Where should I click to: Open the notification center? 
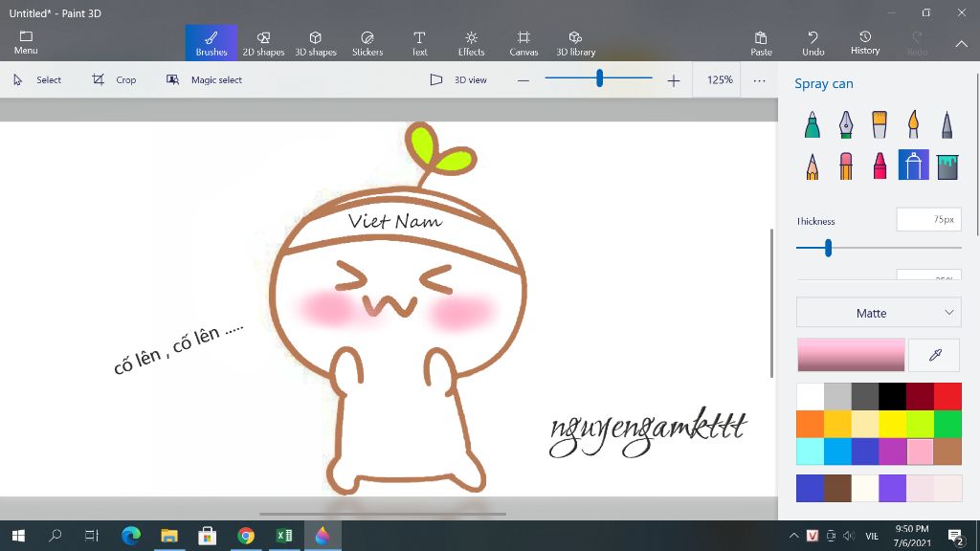click(x=956, y=536)
